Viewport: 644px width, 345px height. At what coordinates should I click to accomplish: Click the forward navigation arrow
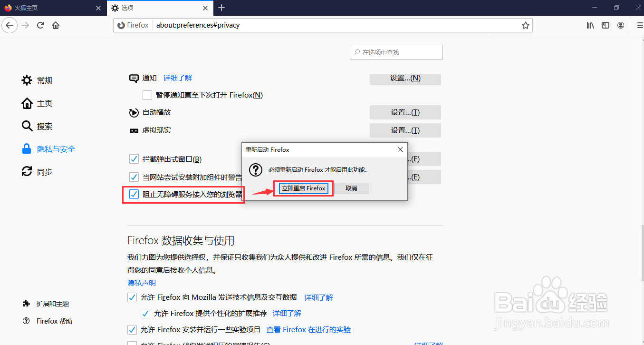click(25, 25)
